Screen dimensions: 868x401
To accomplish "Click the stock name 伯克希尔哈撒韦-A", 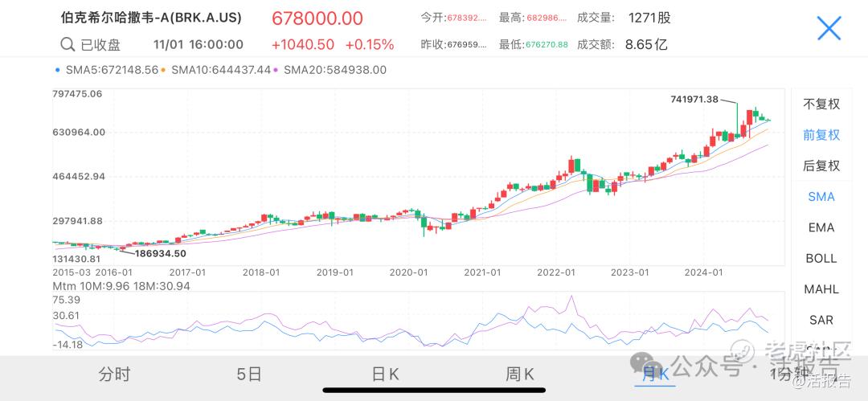I will click(x=151, y=18).
